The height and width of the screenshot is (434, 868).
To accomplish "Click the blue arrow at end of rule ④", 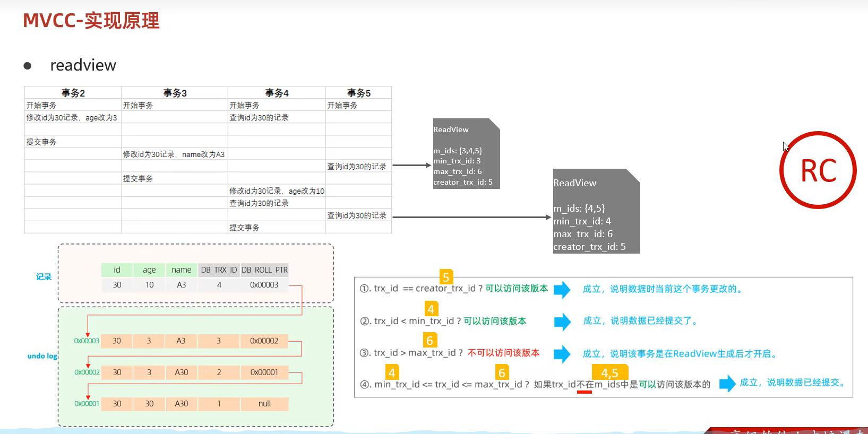I will 727,383.
